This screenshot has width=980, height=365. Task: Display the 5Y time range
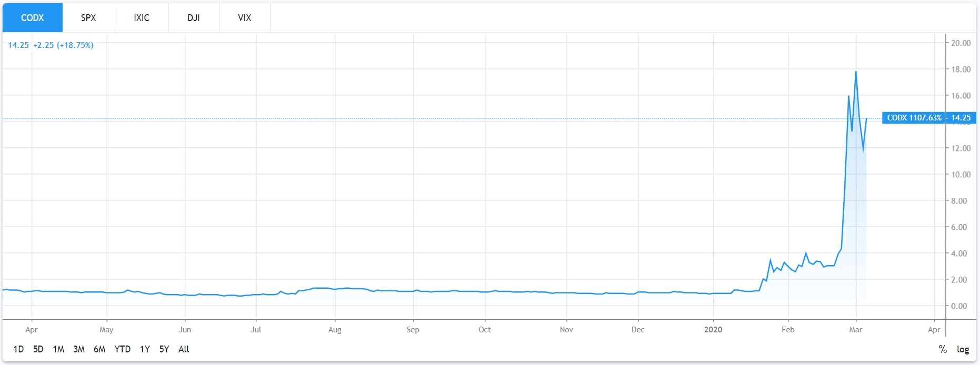(x=164, y=349)
